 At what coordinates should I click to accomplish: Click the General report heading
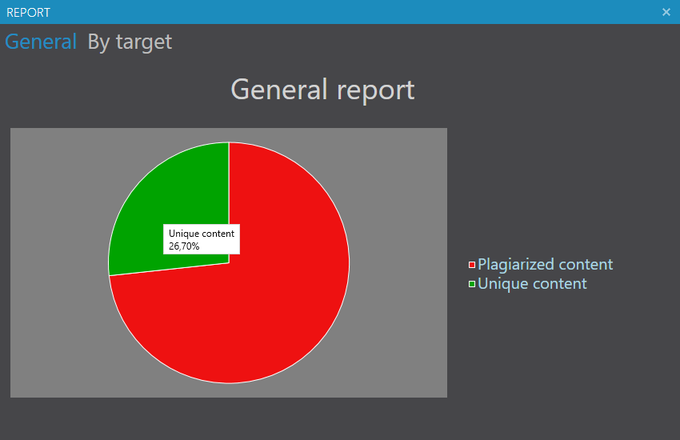(x=323, y=90)
